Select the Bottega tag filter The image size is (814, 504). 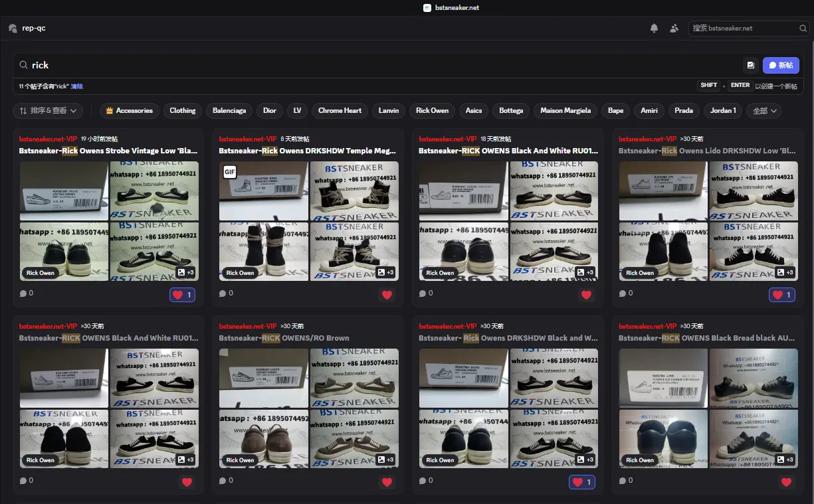coord(511,110)
